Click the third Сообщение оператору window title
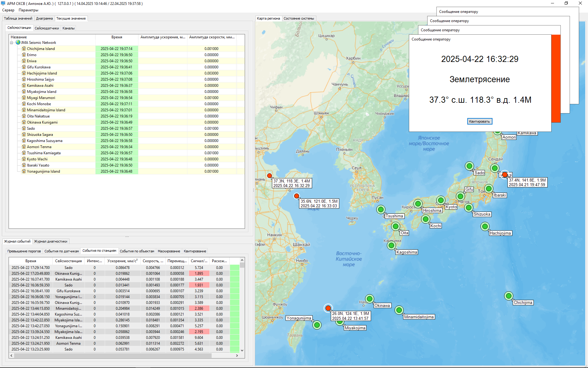Image resolution: width=588 pixels, height=368 pixels. coord(449,21)
